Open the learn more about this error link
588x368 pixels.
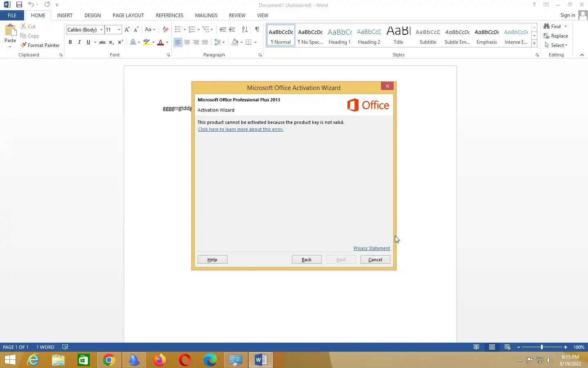(241, 129)
